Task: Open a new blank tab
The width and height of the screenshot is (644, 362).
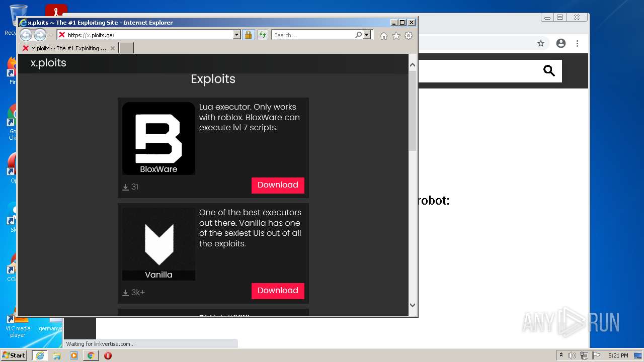Action: click(x=126, y=48)
